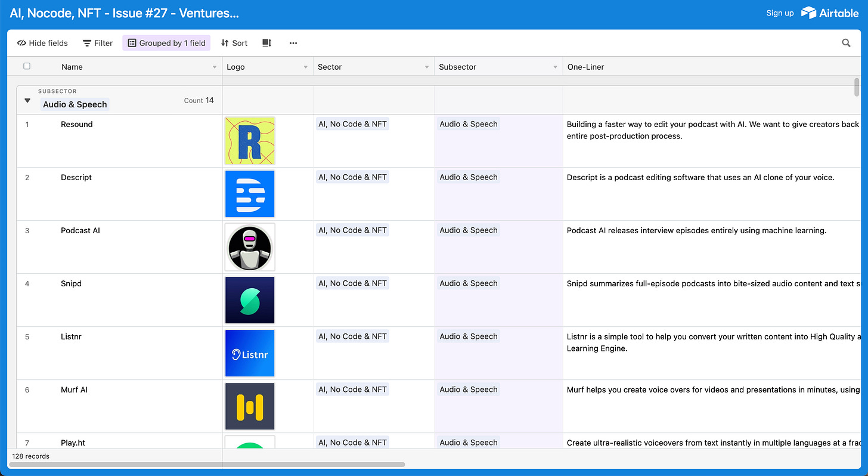Open the Logo column dropdown arrow
The height and width of the screenshot is (476, 868).
306,67
